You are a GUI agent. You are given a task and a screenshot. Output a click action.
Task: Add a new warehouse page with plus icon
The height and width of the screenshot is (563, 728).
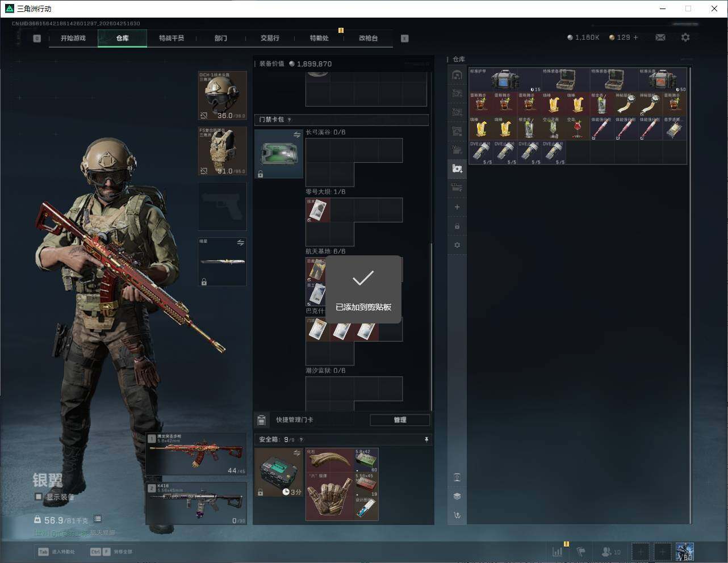click(457, 207)
